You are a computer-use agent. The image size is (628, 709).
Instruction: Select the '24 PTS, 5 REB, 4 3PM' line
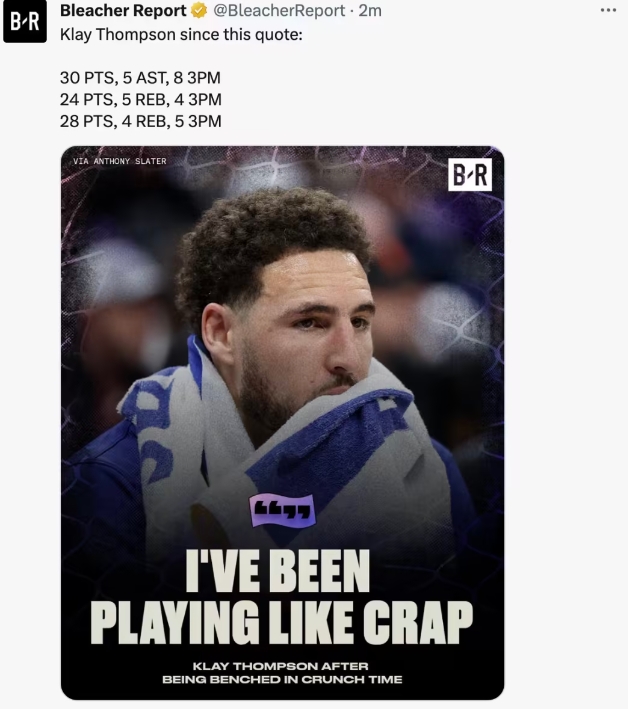click(141, 99)
